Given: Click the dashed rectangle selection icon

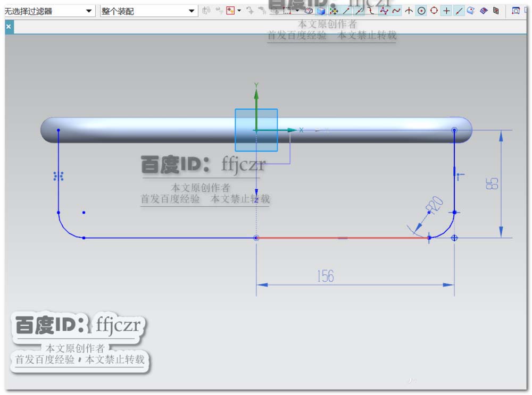Looking at the screenshot, I should point(287,11).
